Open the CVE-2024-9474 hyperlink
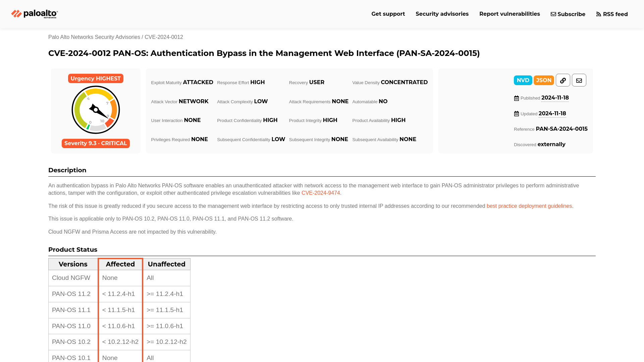 click(321, 193)
